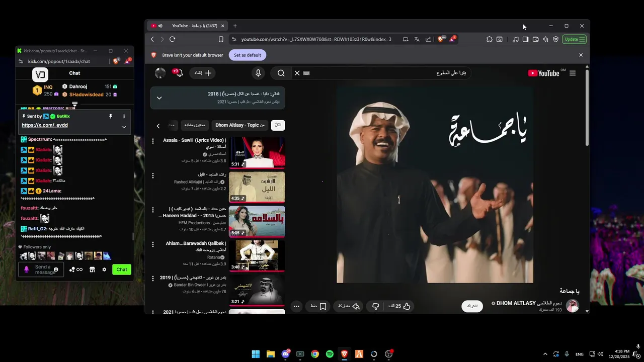Save the video with the bookmark (حفظ) button
This screenshot has height=362, width=644.
pyautogui.click(x=318, y=306)
